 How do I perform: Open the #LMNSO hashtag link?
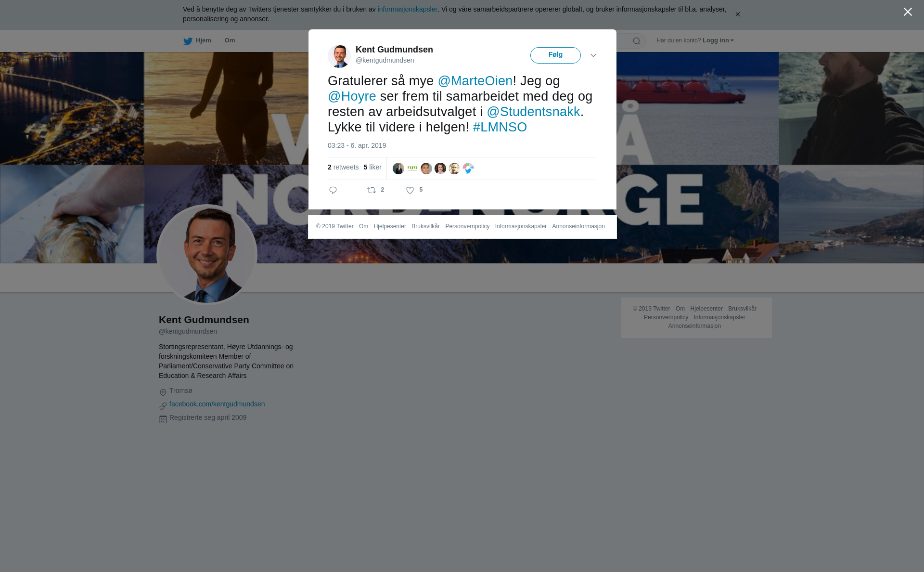coord(500,127)
